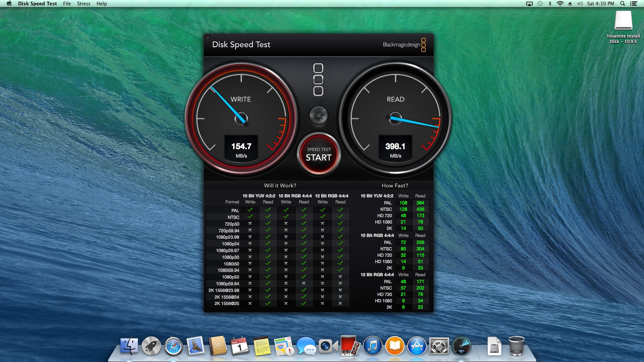Open the Disk Speed Test app menu
The width and height of the screenshot is (644, 362).
point(37,4)
